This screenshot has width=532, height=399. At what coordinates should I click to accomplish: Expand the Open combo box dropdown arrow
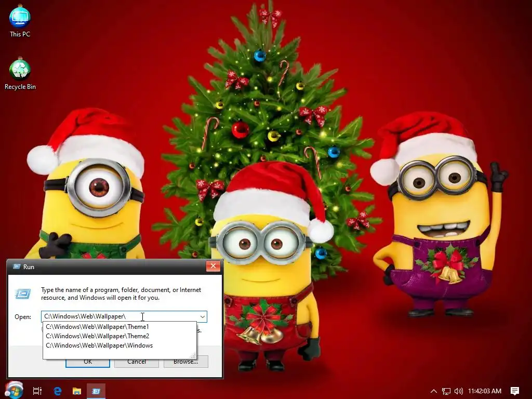[203, 316]
